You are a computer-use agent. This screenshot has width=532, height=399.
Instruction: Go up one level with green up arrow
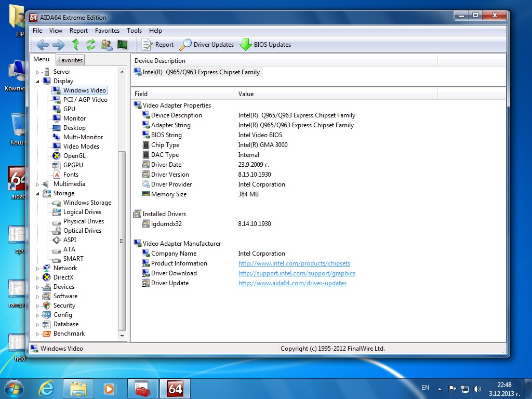(75, 45)
